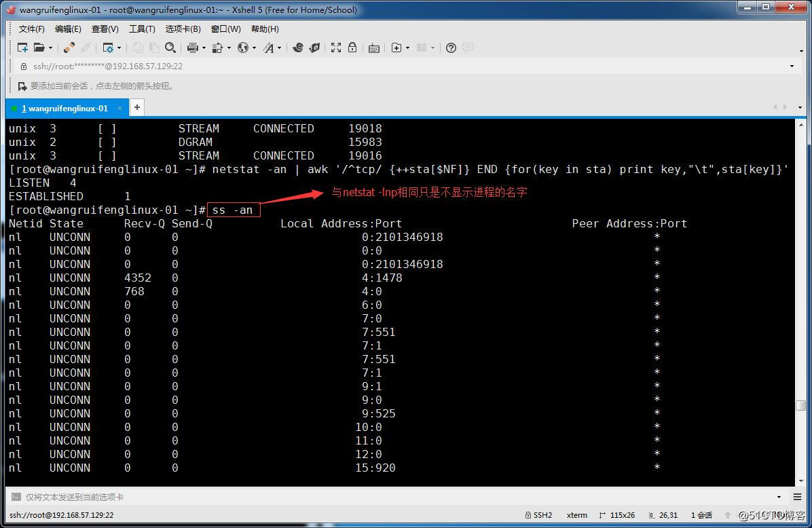Click the xterm status bar entry

click(x=577, y=515)
